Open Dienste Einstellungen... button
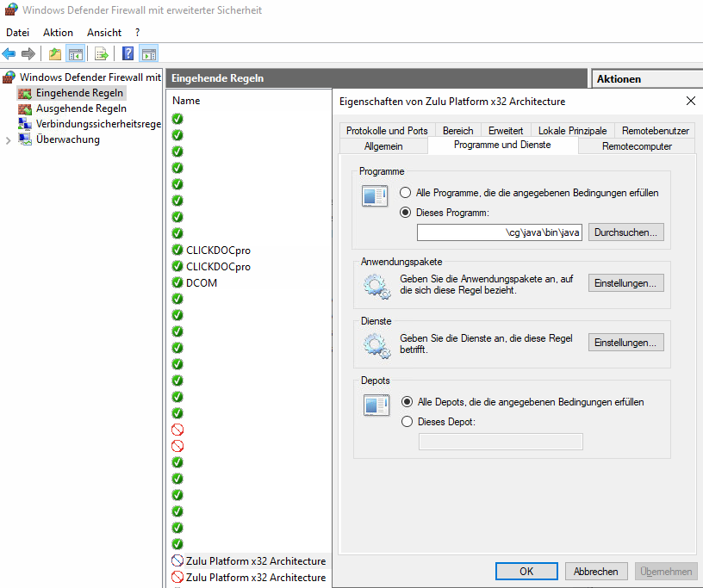 point(625,343)
